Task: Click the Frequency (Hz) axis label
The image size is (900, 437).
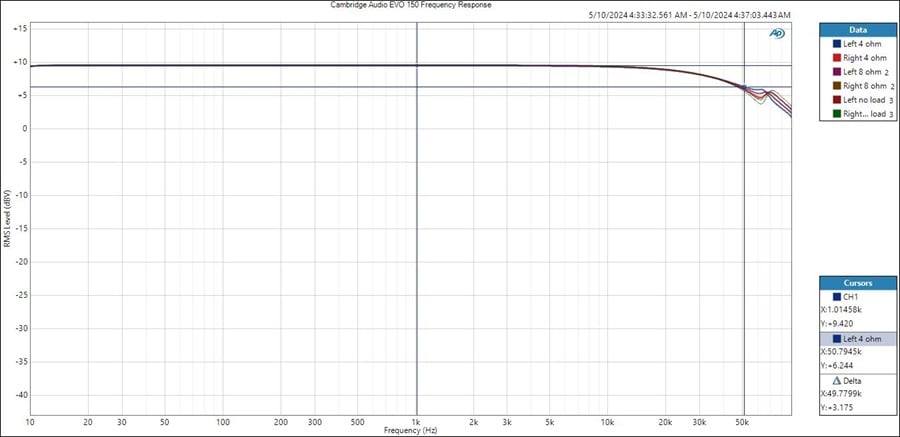Action: coord(411,430)
